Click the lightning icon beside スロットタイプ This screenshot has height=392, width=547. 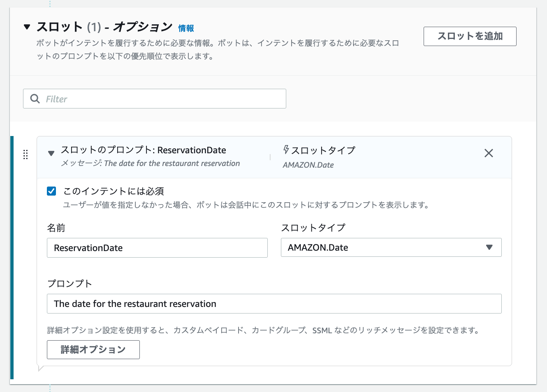coord(286,150)
